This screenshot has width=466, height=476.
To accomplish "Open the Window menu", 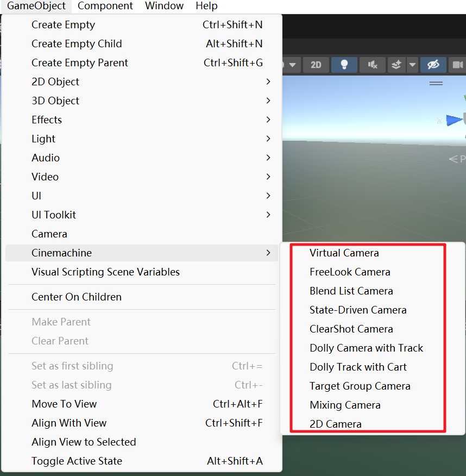I will tap(164, 6).
